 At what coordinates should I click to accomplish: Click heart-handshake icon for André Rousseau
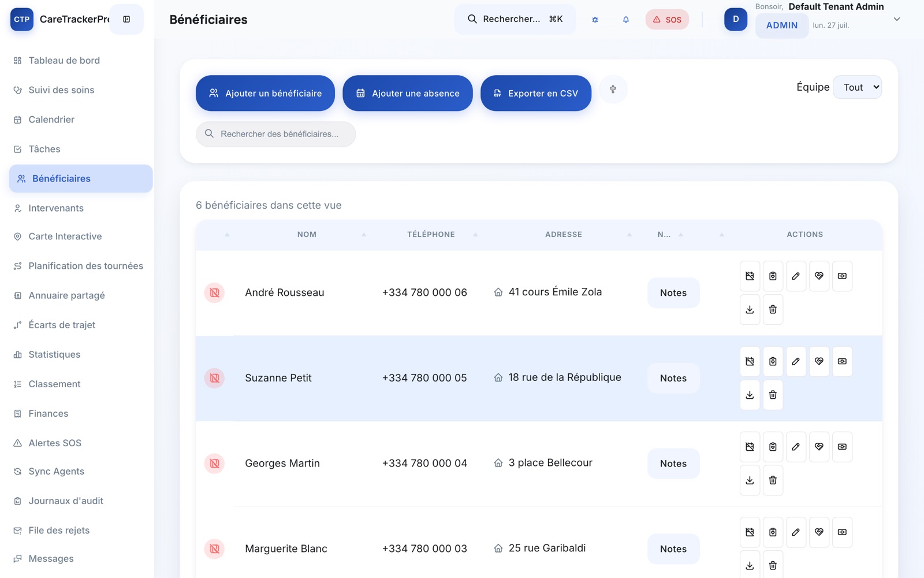click(819, 276)
